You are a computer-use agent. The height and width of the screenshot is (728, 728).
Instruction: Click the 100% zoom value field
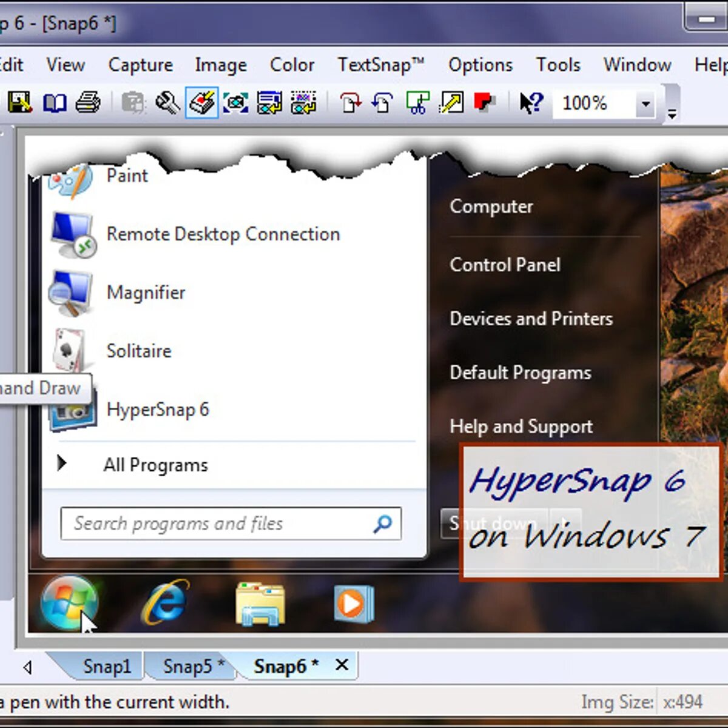(594, 104)
